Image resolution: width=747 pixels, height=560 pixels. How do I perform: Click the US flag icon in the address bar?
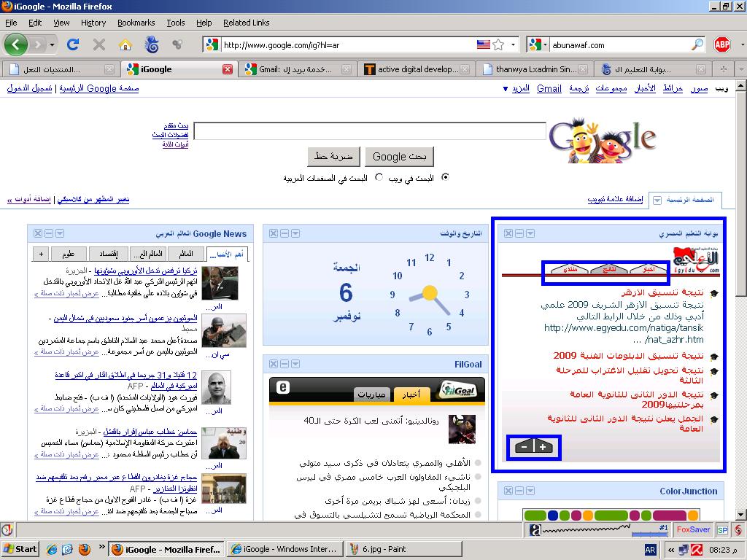tap(484, 44)
